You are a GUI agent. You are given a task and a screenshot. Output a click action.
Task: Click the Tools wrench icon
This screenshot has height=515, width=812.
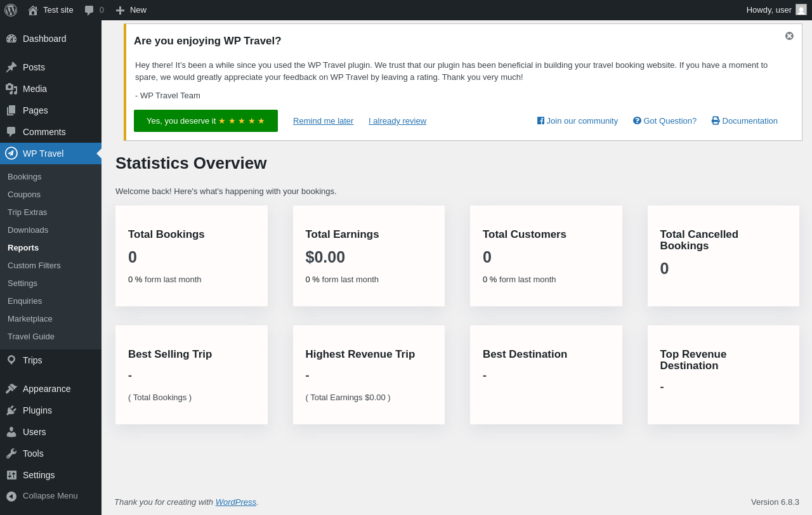pos(11,453)
